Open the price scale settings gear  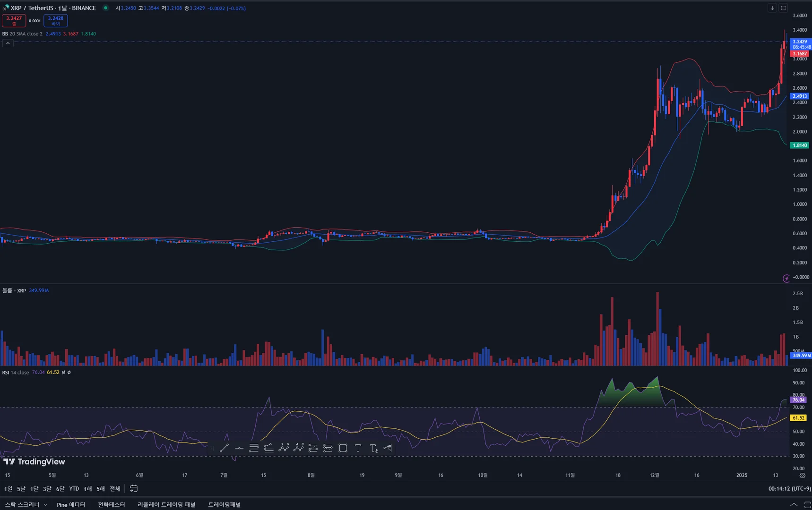click(802, 476)
